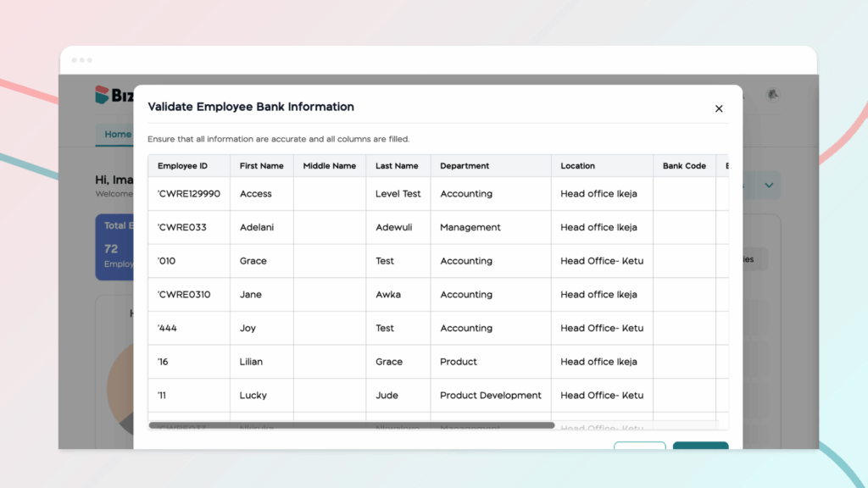The width and height of the screenshot is (868, 488).
Task: Switch to the Home tab
Action: point(117,135)
